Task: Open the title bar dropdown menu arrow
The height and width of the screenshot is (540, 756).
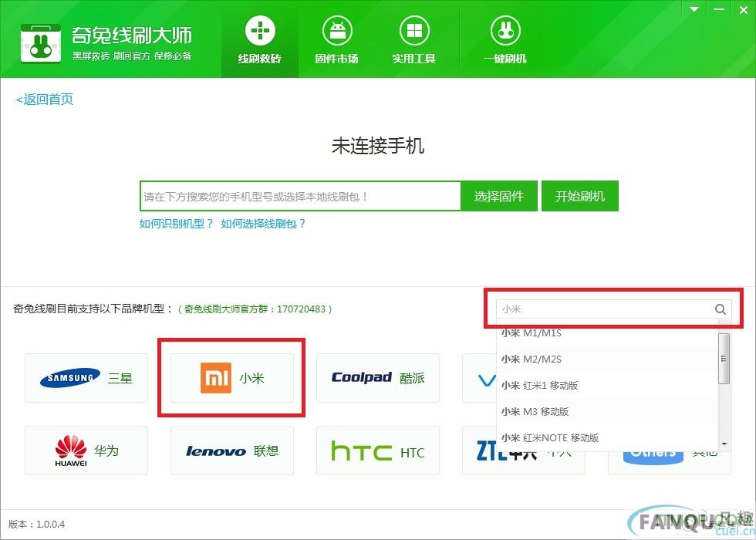Action: [694, 9]
